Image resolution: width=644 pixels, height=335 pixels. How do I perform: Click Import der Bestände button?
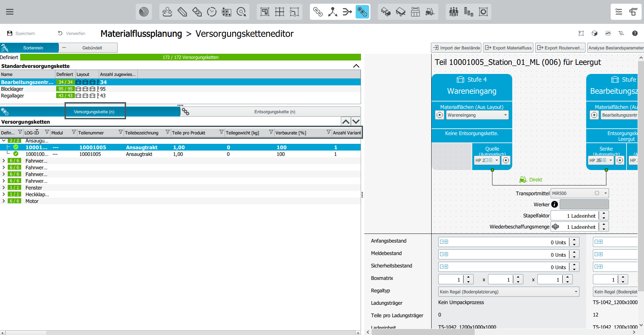[456, 48]
